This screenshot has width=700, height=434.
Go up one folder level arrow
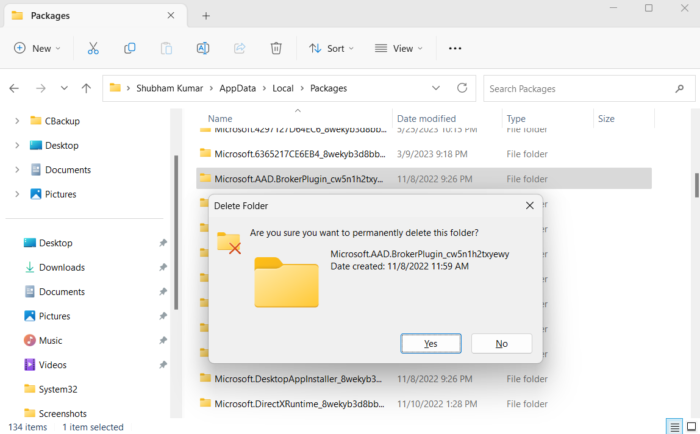pos(86,88)
